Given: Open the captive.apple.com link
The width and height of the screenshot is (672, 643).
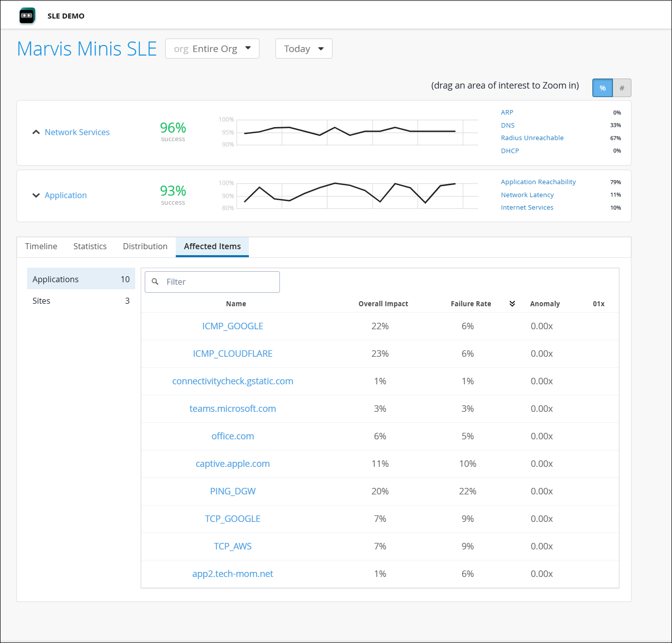Looking at the screenshot, I should tap(233, 464).
